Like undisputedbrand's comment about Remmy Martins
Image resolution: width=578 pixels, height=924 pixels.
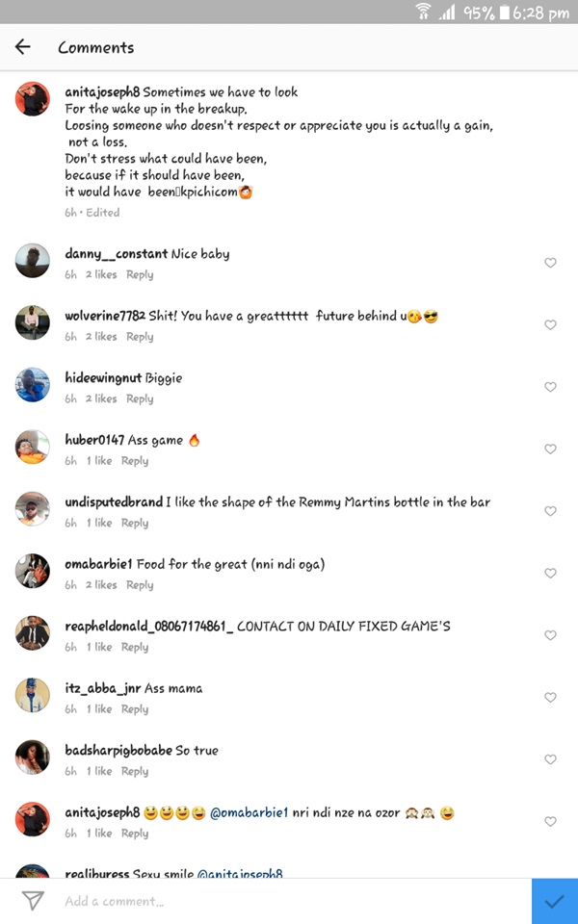550,511
